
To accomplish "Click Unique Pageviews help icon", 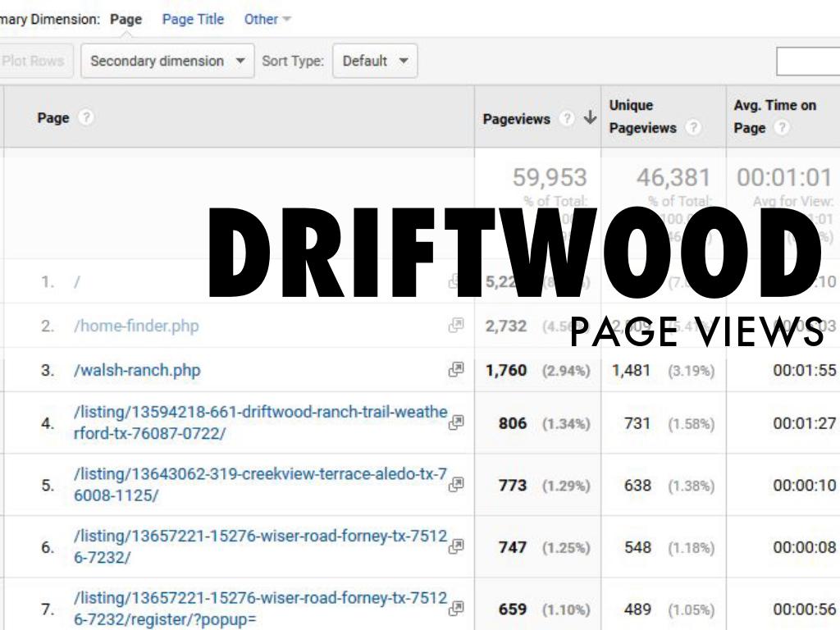I will 694,128.
